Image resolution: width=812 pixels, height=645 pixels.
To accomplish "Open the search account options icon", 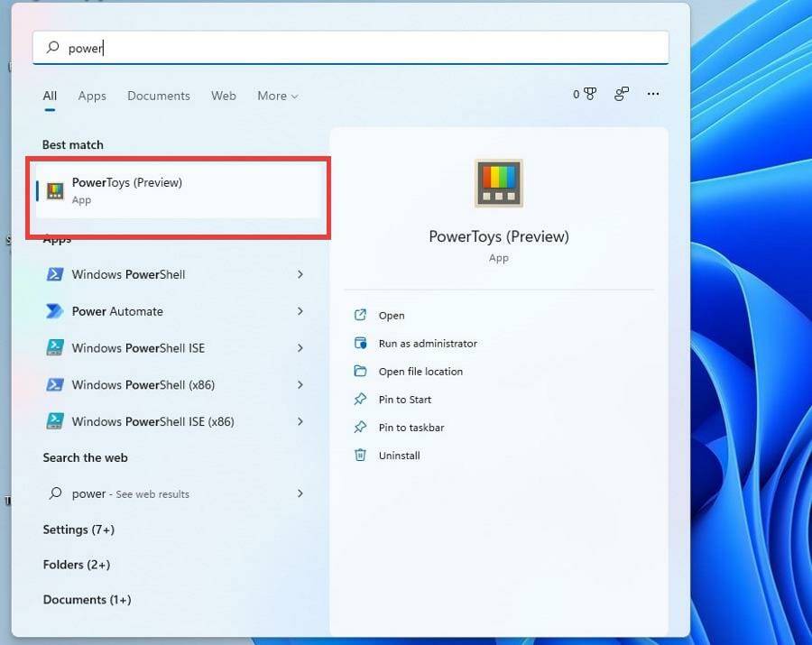I will pos(621,93).
